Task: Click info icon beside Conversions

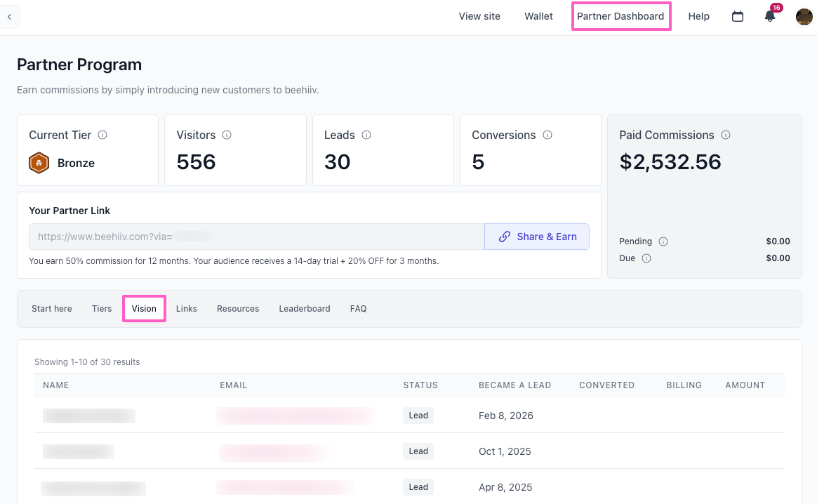Action: point(547,135)
